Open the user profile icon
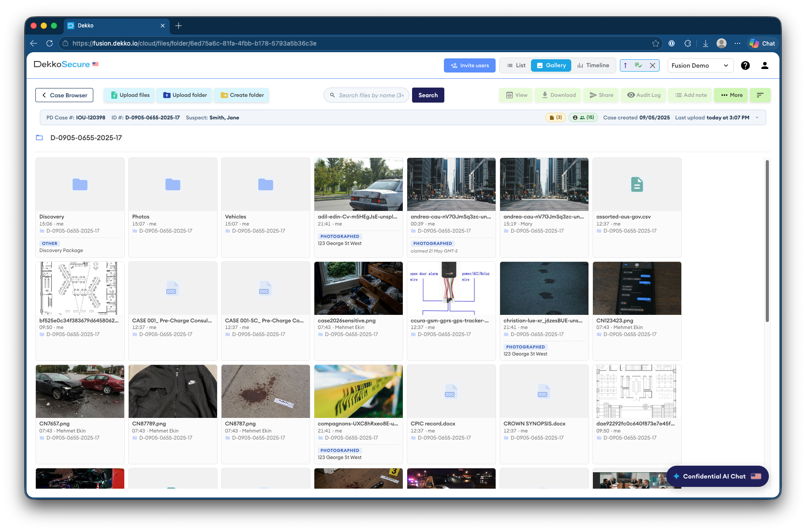The image size is (806, 532). click(x=765, y=65)
